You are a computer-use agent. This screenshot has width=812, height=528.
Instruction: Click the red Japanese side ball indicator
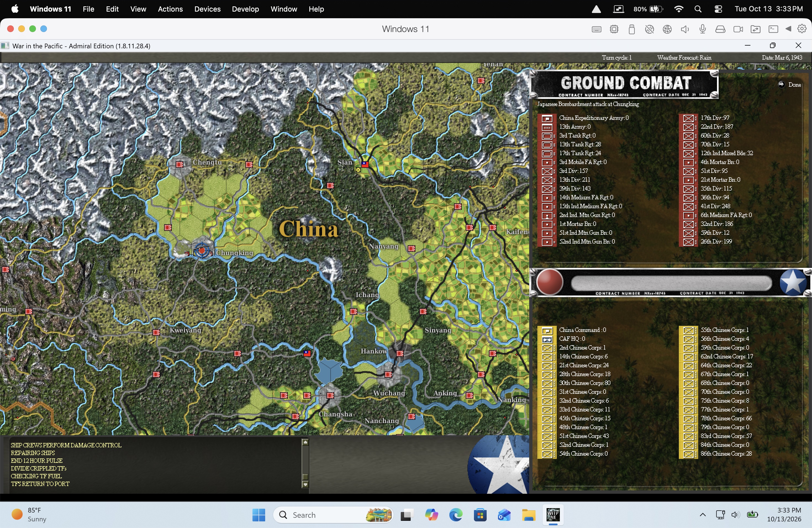(550, 282)
